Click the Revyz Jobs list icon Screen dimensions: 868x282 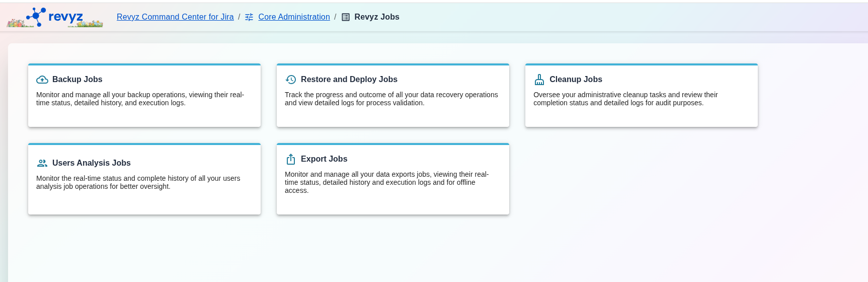pyautogui.click(x=346, y=17)
